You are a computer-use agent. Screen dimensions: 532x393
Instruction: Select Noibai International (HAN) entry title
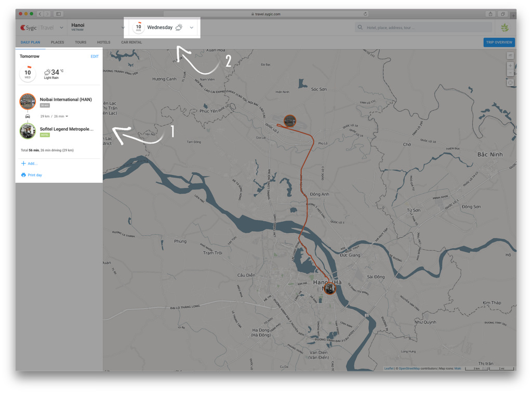coord(66,99)
